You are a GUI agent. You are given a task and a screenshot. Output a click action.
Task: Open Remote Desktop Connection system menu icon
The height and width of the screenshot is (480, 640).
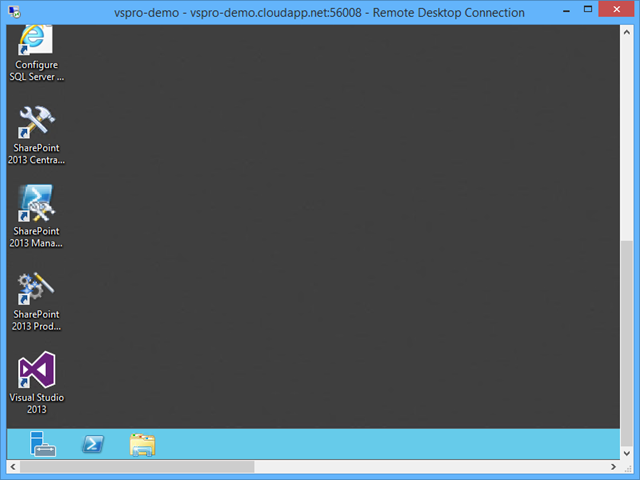(15, 12)
